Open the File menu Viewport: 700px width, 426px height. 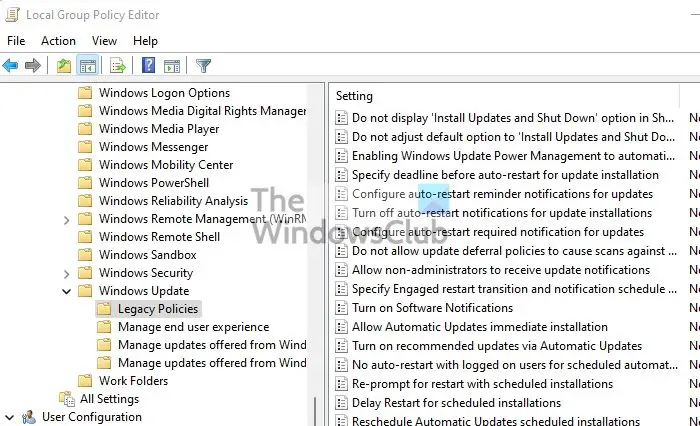pyautogui.click(x=16, y=41)
